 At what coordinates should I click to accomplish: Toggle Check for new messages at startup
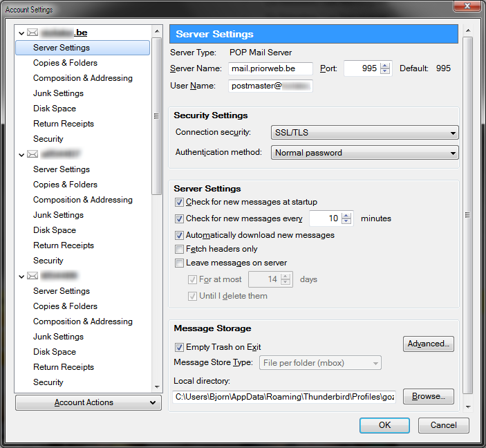coord(180,203)
